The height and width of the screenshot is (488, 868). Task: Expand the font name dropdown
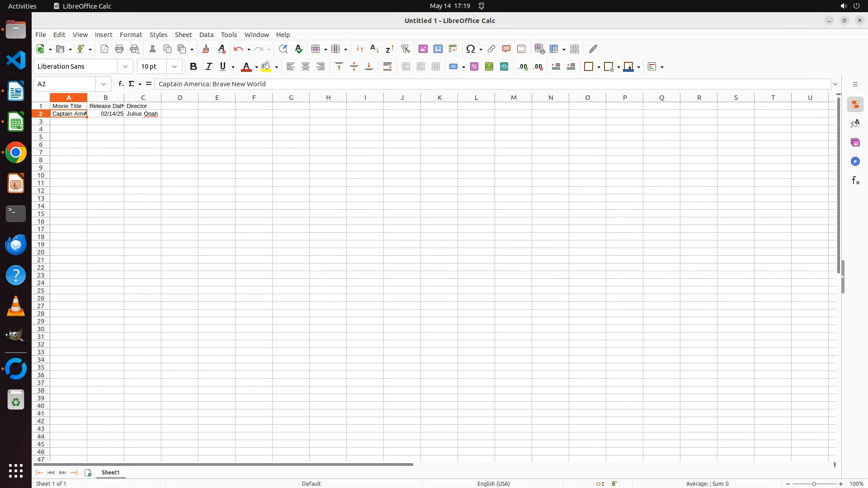[x=125, y=67]
